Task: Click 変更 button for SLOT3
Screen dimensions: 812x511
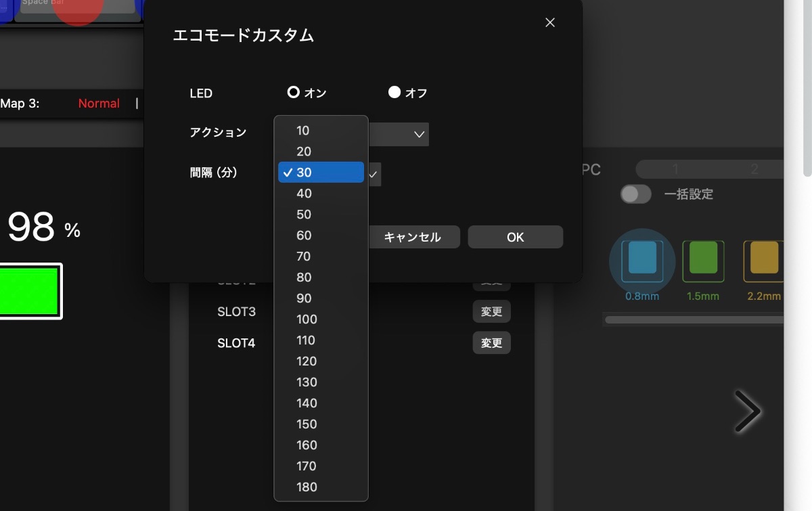Action: [491, 312]
